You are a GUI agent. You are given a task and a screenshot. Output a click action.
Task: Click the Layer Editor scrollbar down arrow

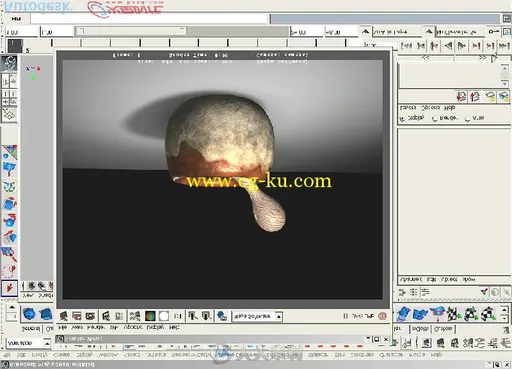505,83
